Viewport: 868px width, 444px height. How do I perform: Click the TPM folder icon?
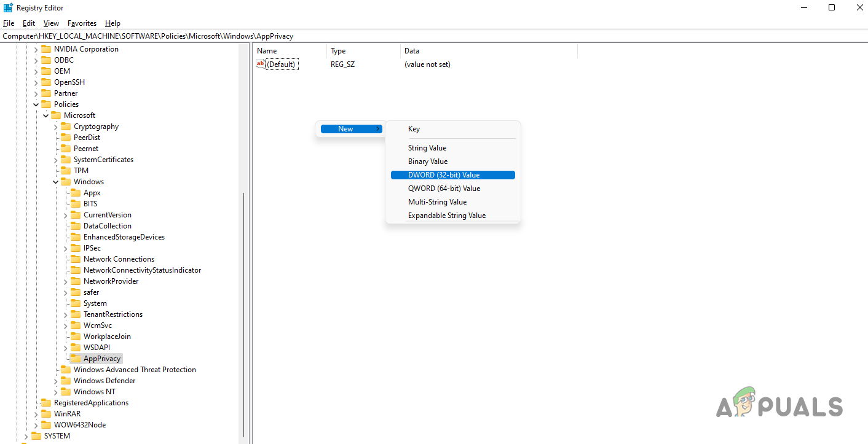point(66,171)
